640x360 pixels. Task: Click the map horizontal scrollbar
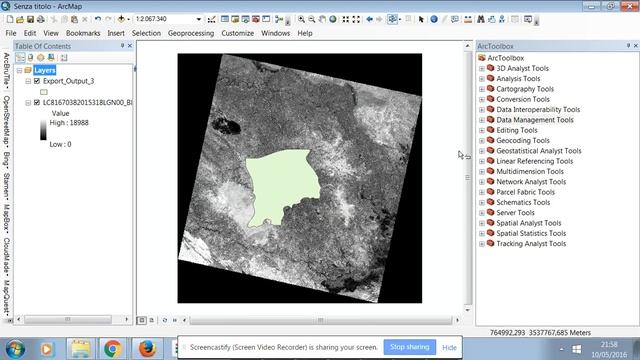pos(320,320)
